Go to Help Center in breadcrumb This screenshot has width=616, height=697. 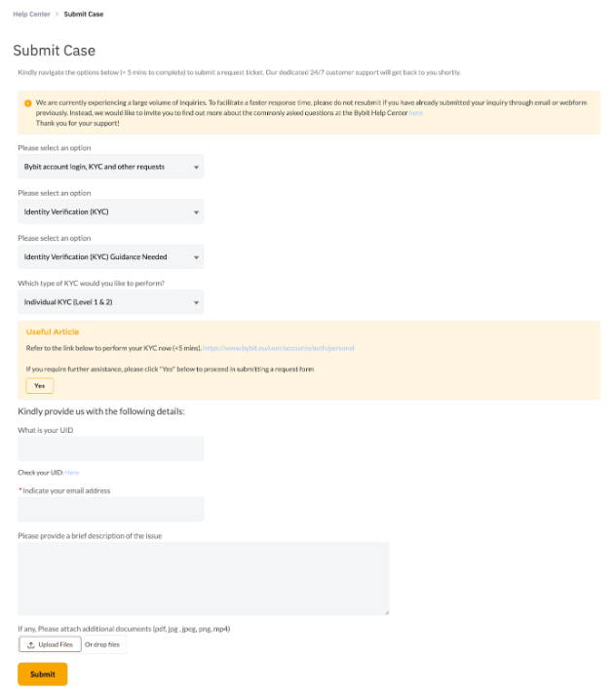[31, 15]
